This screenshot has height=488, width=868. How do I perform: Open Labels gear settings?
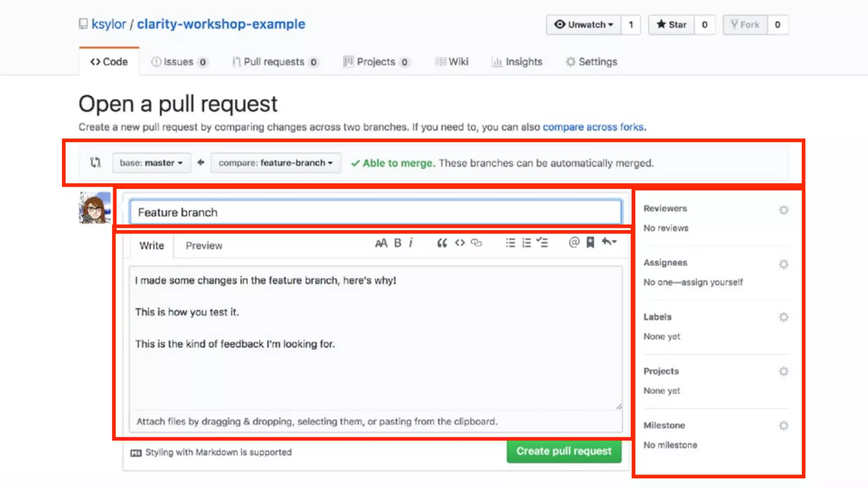pyautogui.click(x=783, y=317)
